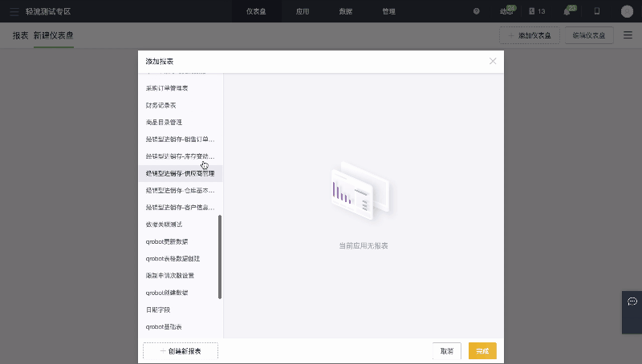Open the help question mark icon

tap(477, 11)
